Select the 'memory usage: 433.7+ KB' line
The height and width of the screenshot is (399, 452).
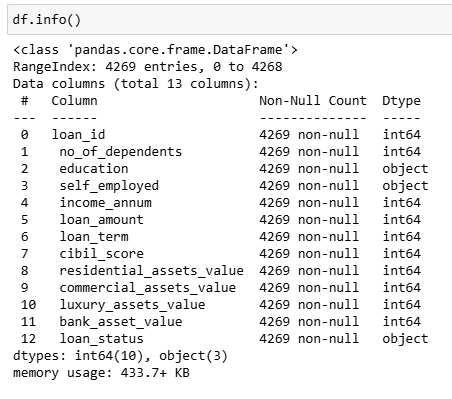click(101, 373)
